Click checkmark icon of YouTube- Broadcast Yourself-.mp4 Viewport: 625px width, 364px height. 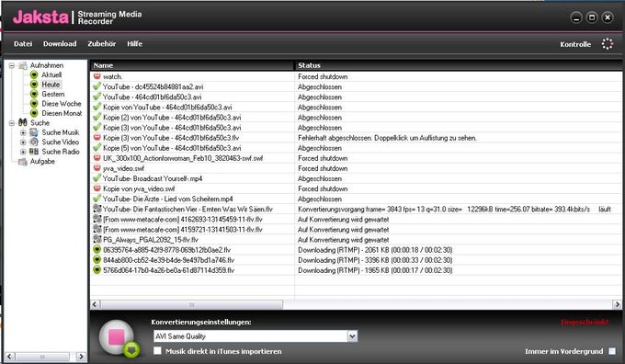pos(97,177)
